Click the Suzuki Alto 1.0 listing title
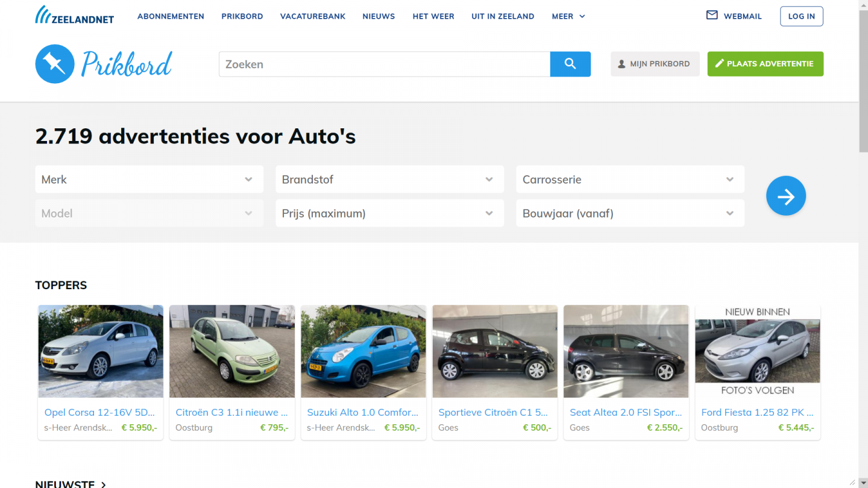This screenshot has width=868, height=488. point(363,413)
